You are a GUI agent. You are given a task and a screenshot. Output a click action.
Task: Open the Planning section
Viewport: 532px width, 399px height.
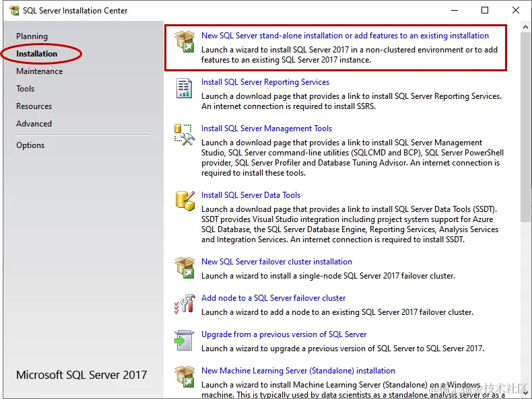click(32, 36)
